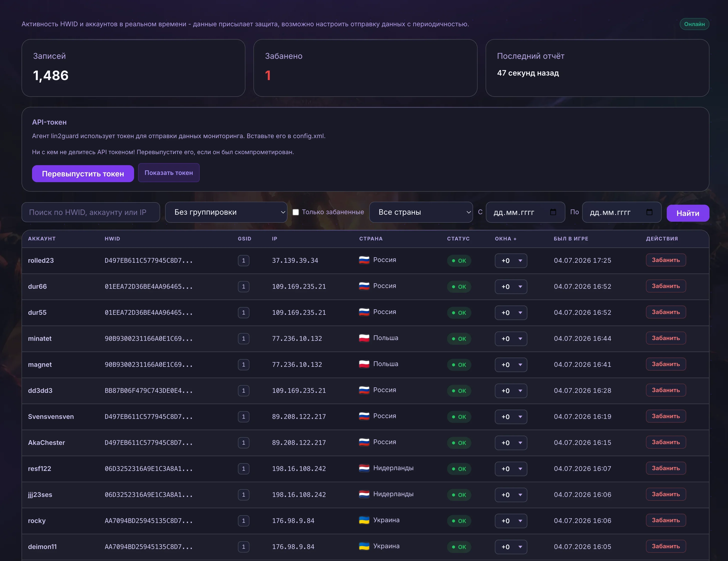
Task: Click the 'С' start date input
Action: point(525,212)
